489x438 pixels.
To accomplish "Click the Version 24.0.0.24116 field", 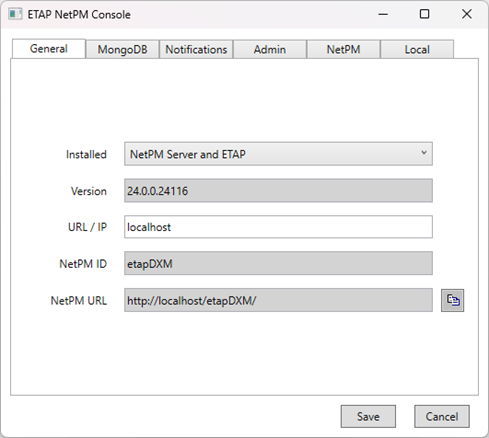I will coord(278,191).
